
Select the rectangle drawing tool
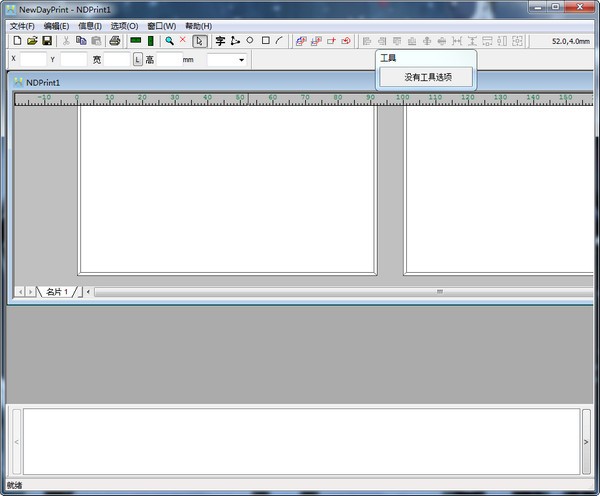pos(265,41)
